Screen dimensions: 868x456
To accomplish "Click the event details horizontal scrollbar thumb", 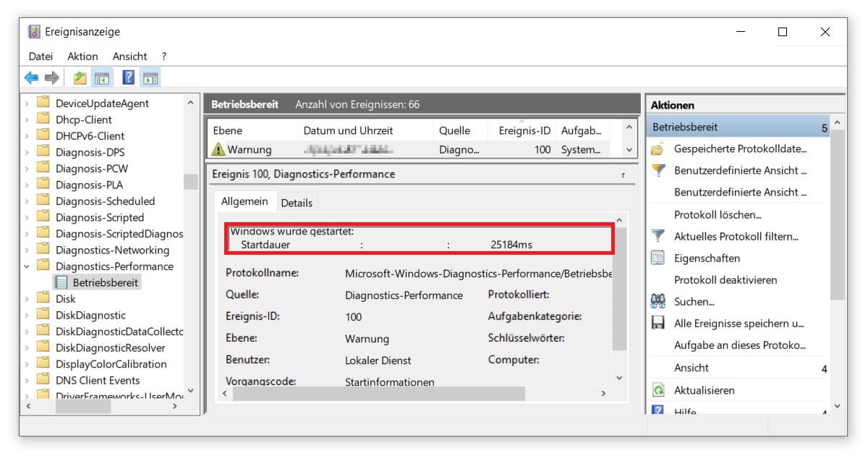I will point(378,393).
